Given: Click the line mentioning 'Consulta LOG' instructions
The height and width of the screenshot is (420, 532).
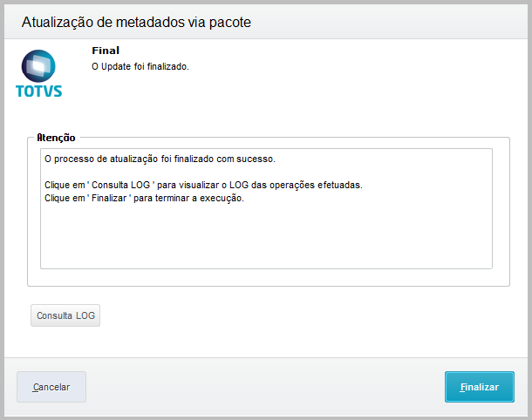Looking at the screenshot, I should coord(202,186).
